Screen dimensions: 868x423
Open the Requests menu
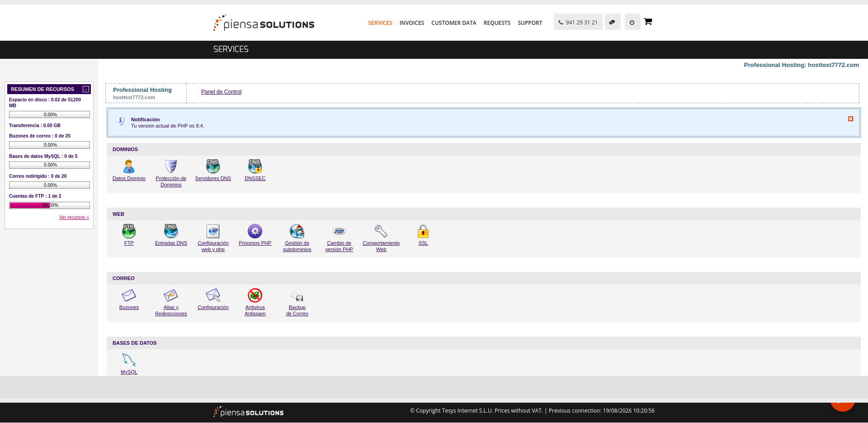pos(497,23)
